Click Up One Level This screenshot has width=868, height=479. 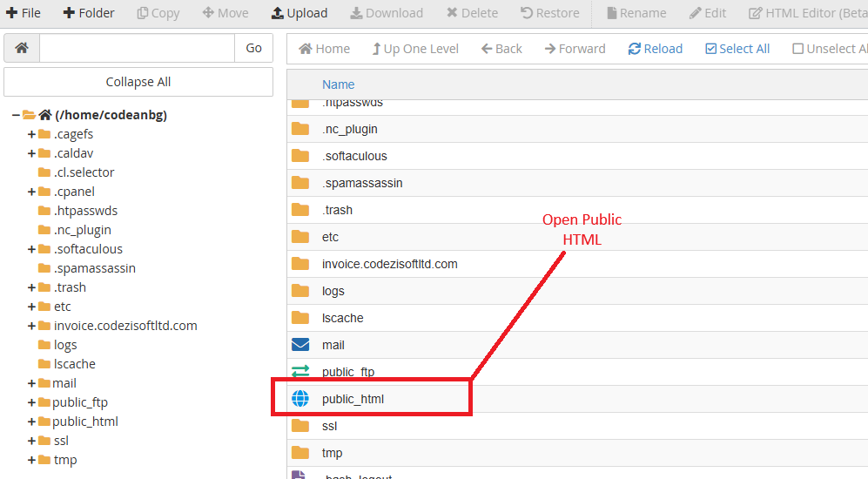415,49
